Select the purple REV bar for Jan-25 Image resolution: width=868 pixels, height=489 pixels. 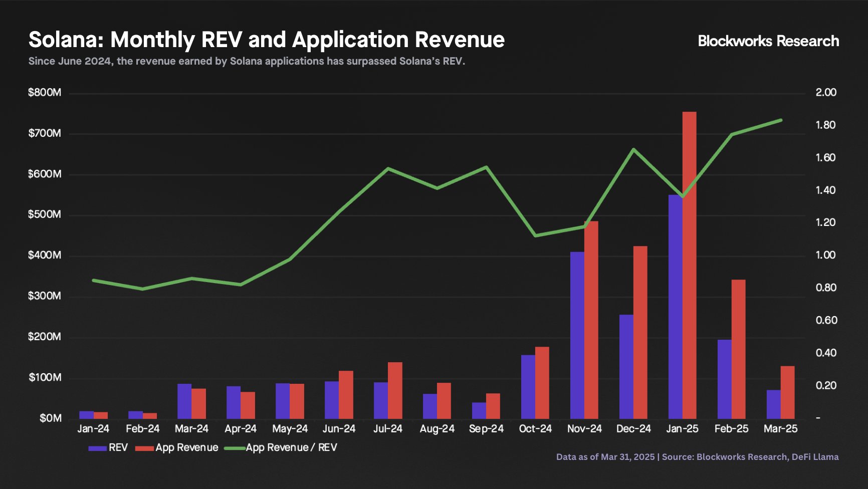675,307
